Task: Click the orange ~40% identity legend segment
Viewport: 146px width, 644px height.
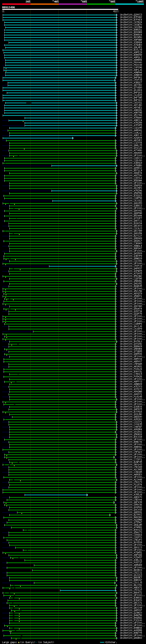Action: [x=45, y=4]
